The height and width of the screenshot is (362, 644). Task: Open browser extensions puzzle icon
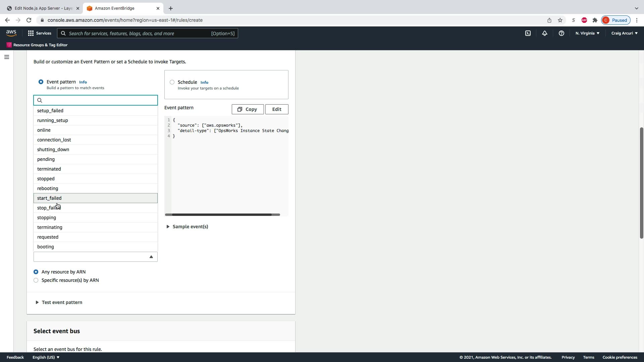coord(595,20)
